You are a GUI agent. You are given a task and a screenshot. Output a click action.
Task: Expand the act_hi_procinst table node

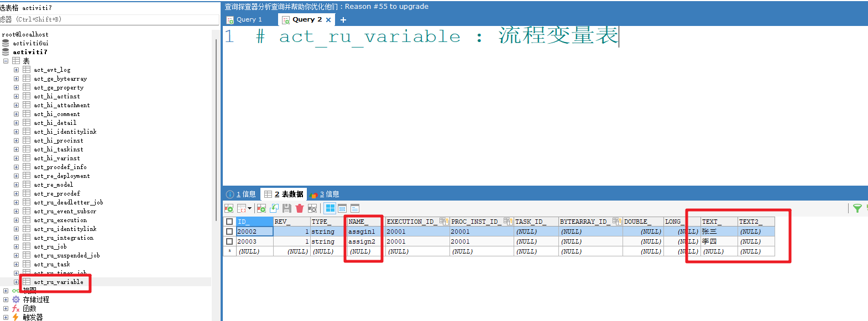(x=16, y=140)
